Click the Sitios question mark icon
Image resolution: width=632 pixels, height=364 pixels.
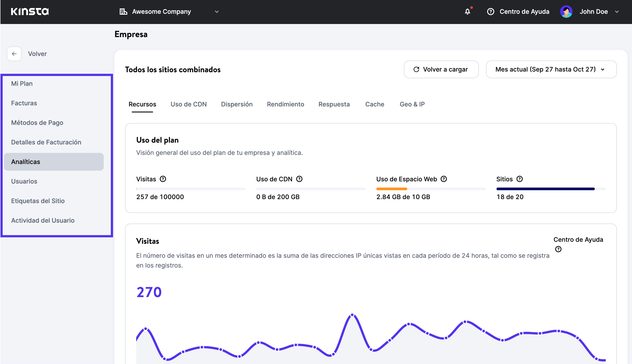pyautogui.click(x=520, y=179)
